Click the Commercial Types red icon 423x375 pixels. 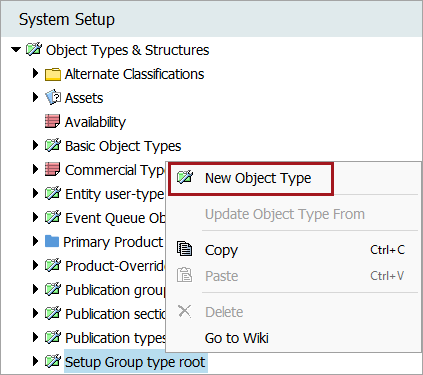tap(52, 169)
